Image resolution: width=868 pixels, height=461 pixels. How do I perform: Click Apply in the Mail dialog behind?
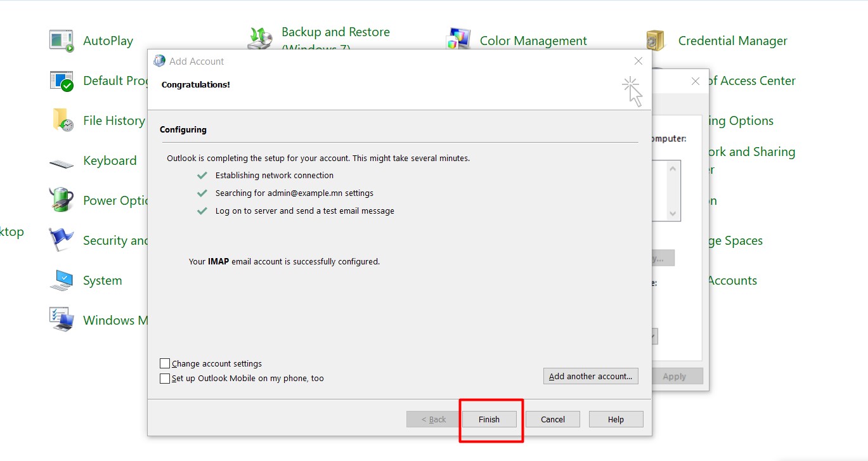677,376
